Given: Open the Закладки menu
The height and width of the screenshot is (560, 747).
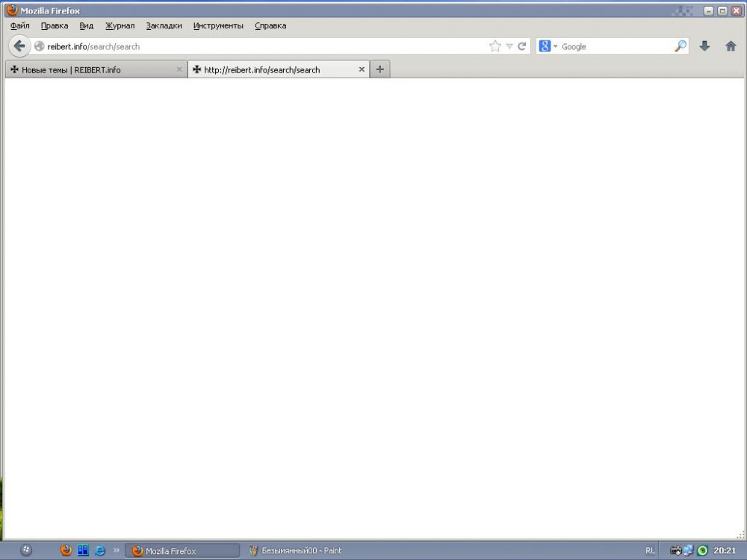Looking at the screenshot, I should coord(164,25).
